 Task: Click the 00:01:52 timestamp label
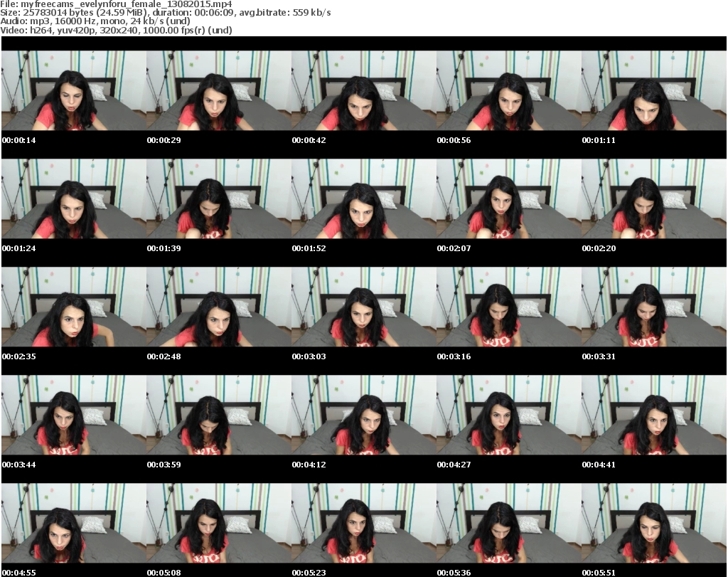point(309,248)
